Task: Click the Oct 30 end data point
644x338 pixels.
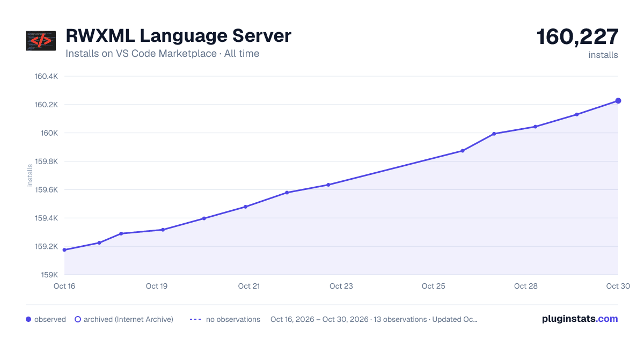Action: click(618, 101)
